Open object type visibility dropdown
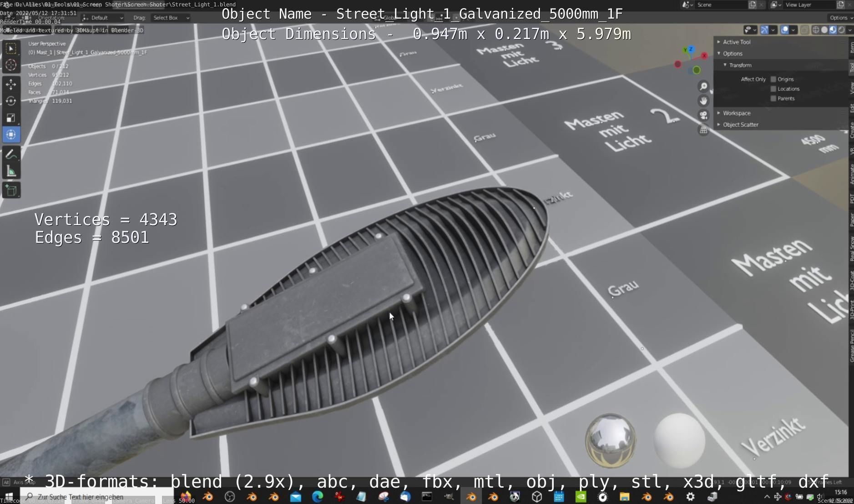 click(750, 30)
